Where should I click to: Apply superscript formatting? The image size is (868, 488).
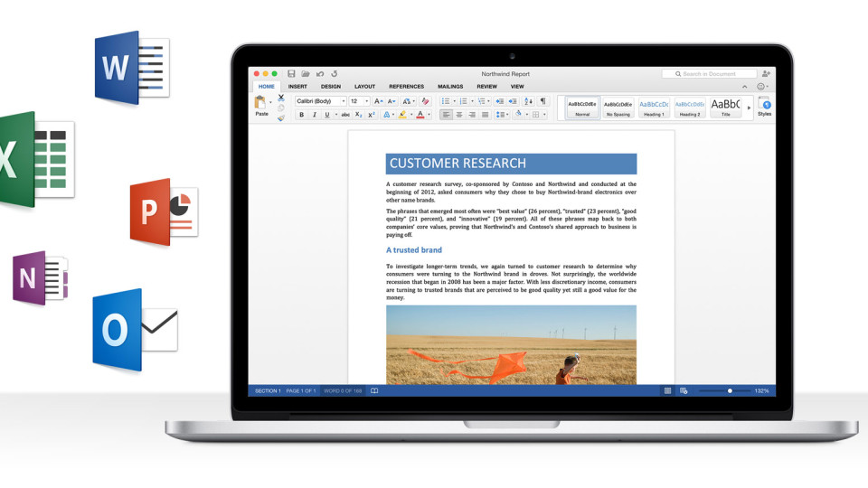tap(372, 115)
